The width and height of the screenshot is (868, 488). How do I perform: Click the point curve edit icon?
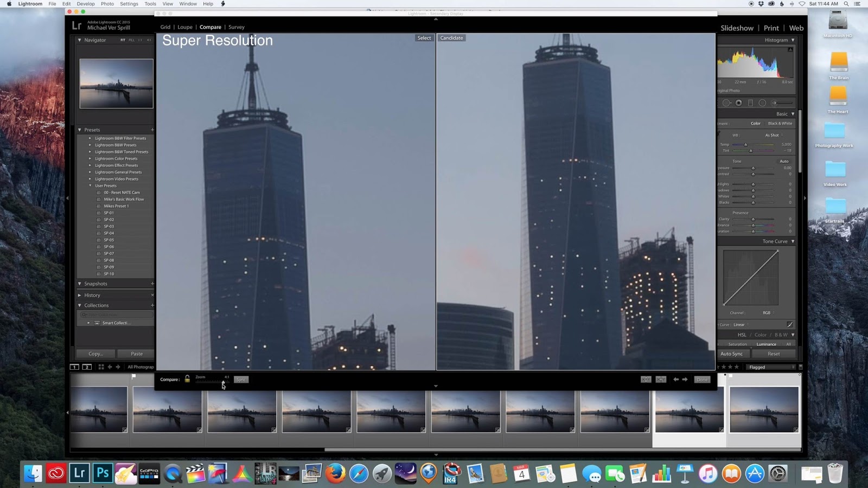coord(790,324)
